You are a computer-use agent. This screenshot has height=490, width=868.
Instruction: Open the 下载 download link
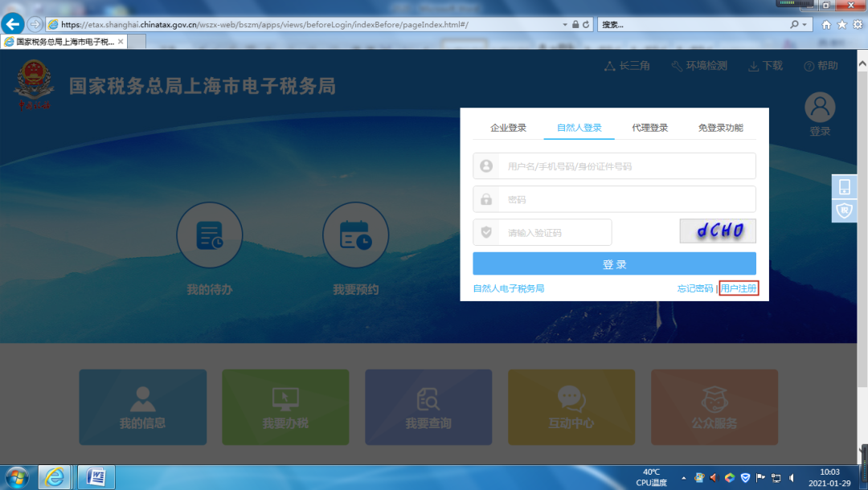(766, 66)
